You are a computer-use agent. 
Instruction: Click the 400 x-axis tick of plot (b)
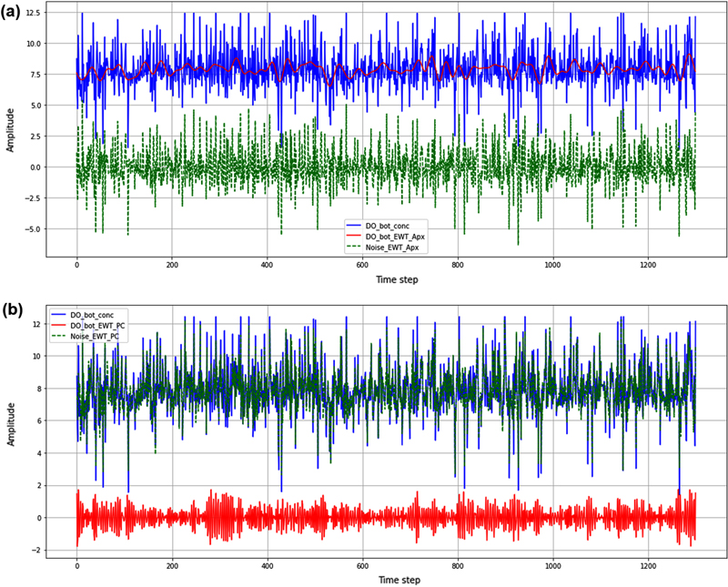coord(268,566)
